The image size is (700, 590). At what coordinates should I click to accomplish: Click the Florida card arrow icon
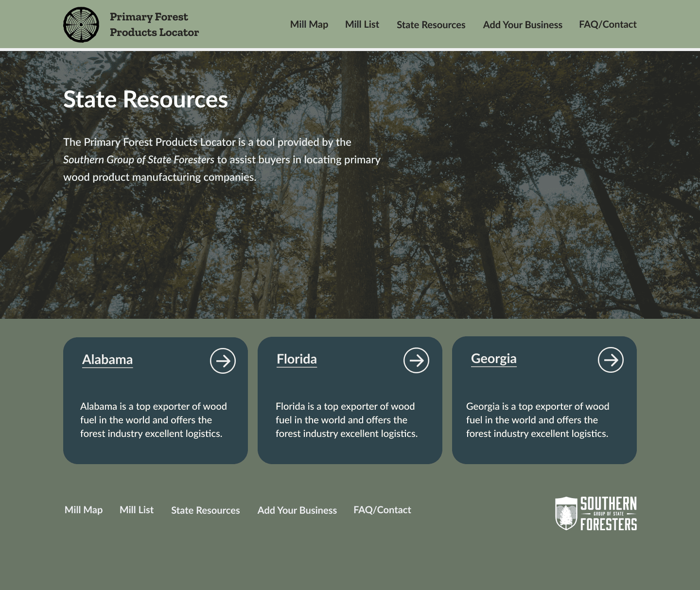(416, 360)
